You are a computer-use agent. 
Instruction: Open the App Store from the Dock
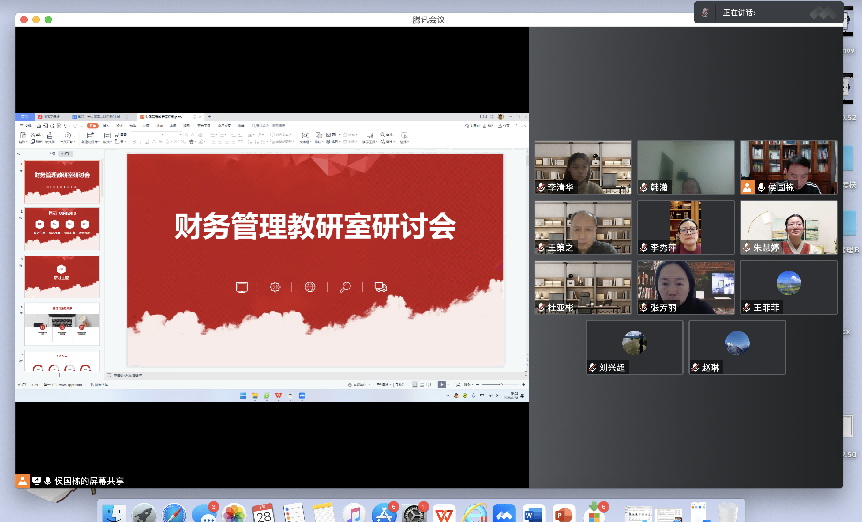pos(384,513)
